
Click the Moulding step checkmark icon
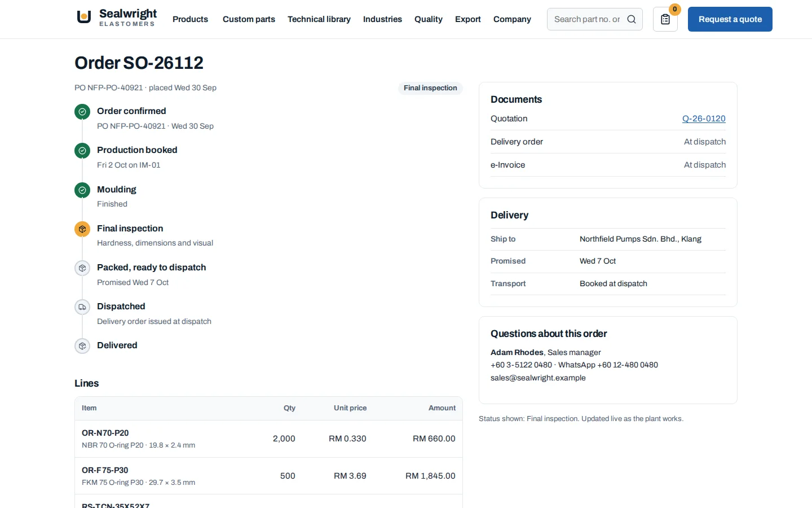click(82, 190)
